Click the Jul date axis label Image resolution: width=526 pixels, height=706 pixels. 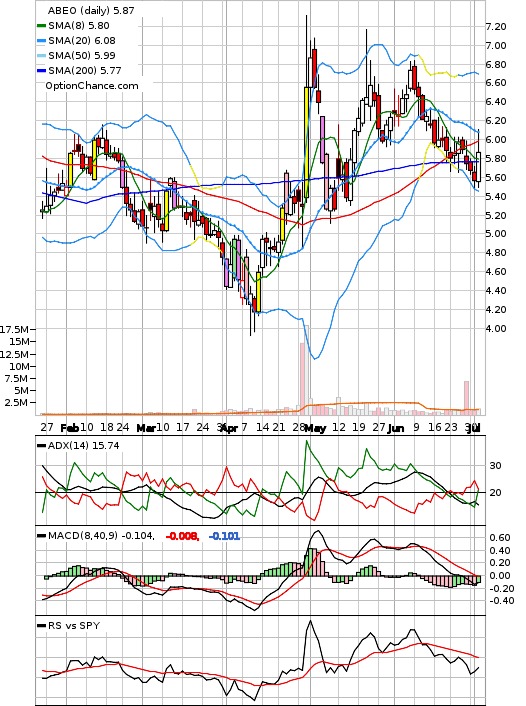[x=473, y=428]
